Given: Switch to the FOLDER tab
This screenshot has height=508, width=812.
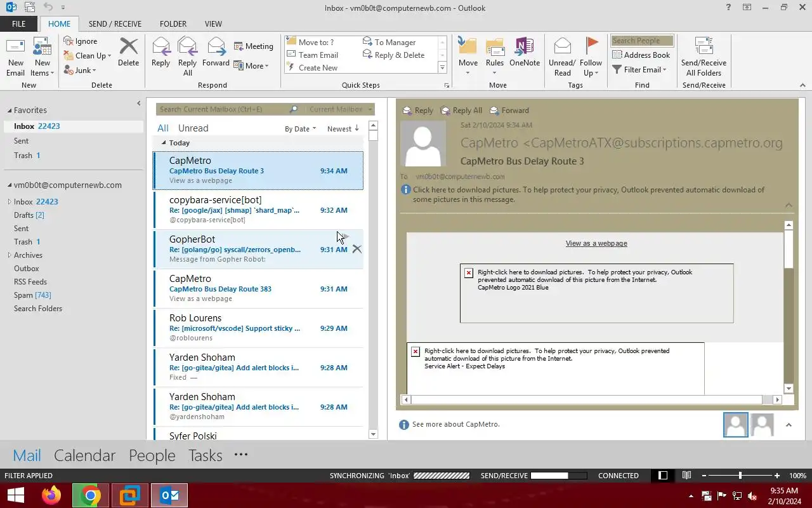Looking at the screenshot, I should (x=173, y=24).
